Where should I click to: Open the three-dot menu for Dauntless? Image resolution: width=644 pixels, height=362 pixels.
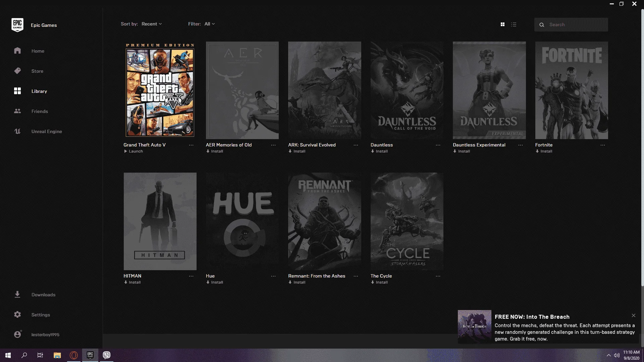[x=438, y=145]
